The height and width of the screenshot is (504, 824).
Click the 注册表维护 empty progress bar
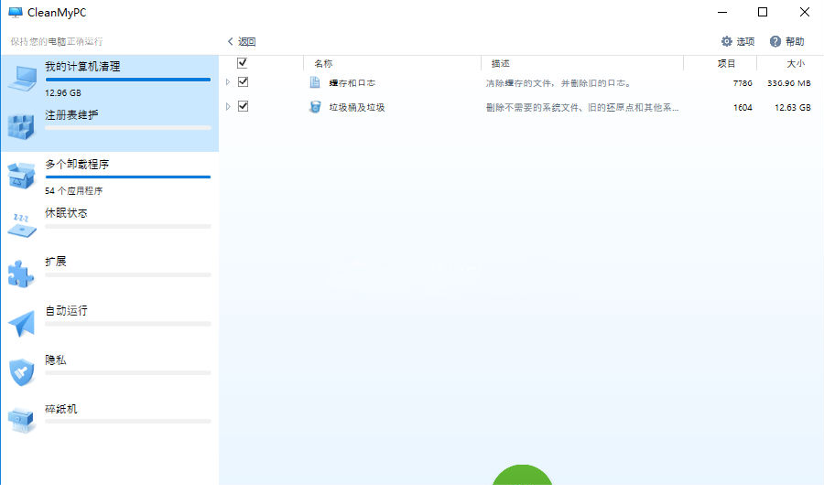(127, 127)
